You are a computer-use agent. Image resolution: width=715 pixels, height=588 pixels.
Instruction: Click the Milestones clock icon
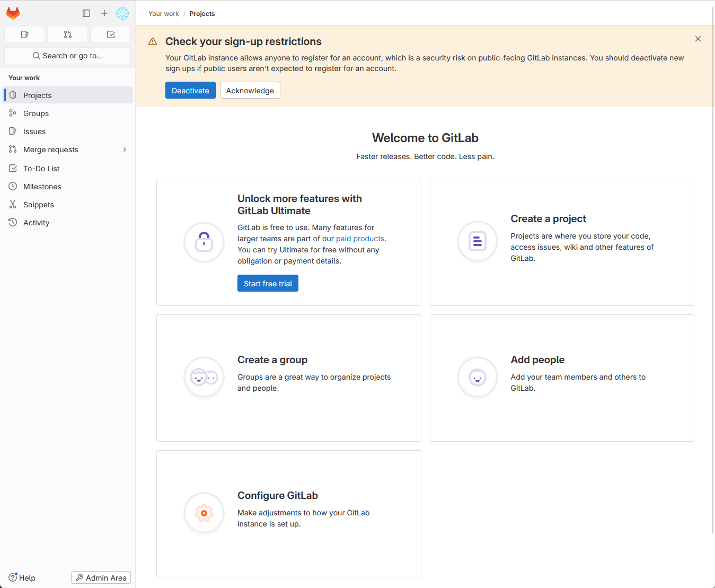[13, 186]
